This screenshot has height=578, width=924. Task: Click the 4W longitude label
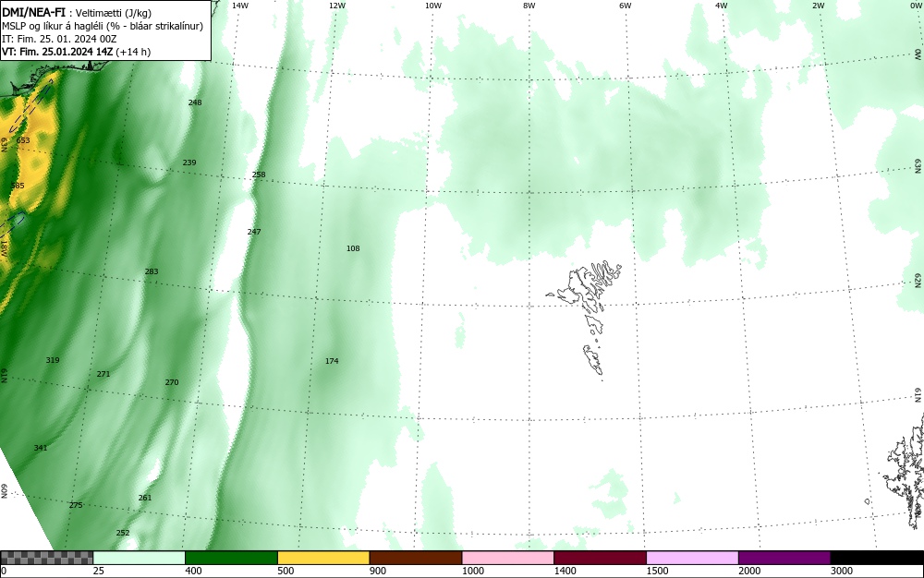coord(722,6)
